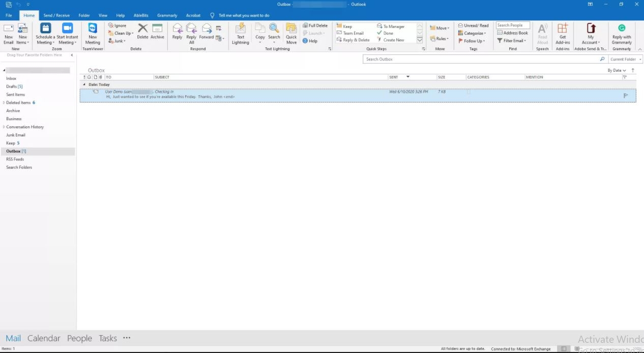Select the Inbox folder
The width and height of the screenshot is (644, 353).
click(x=11, y=78)
